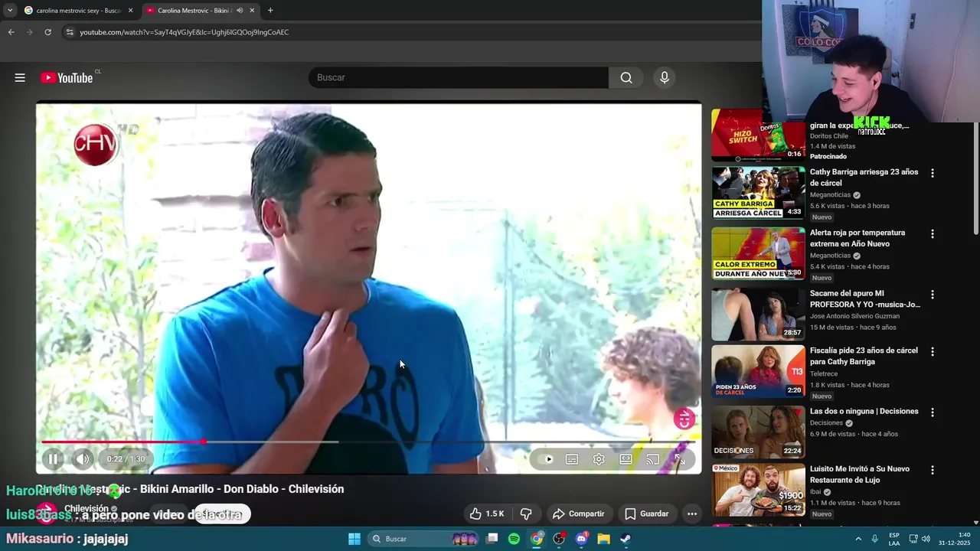The image size is (980, 551).
Task: Open Luisito Me Invitó a Su Restaurante video
Action: point(860,474)
